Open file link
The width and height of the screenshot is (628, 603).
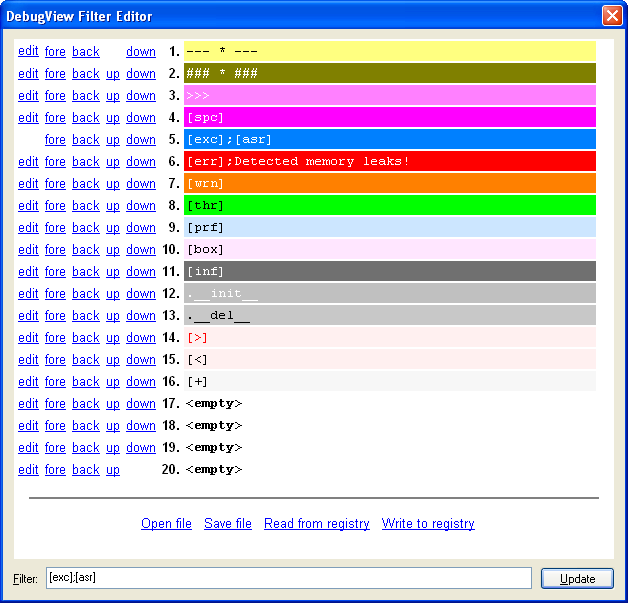tap(166, 523)
